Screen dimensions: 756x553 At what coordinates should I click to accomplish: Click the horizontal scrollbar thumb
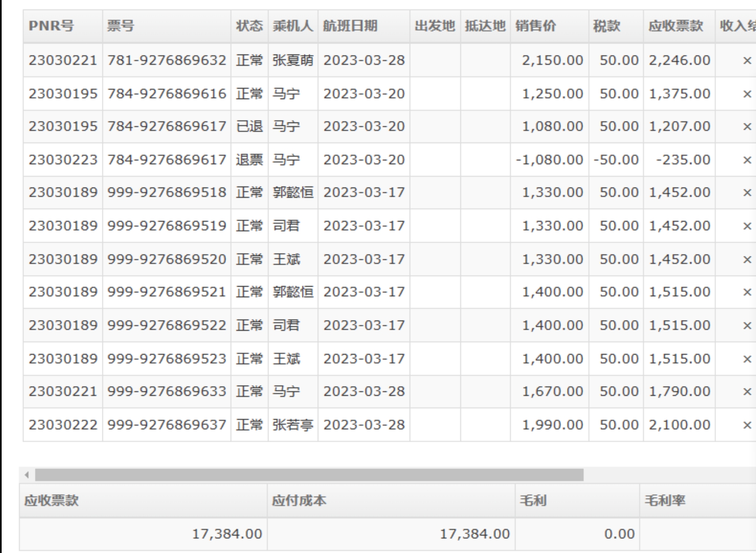[x=309, y=475]
